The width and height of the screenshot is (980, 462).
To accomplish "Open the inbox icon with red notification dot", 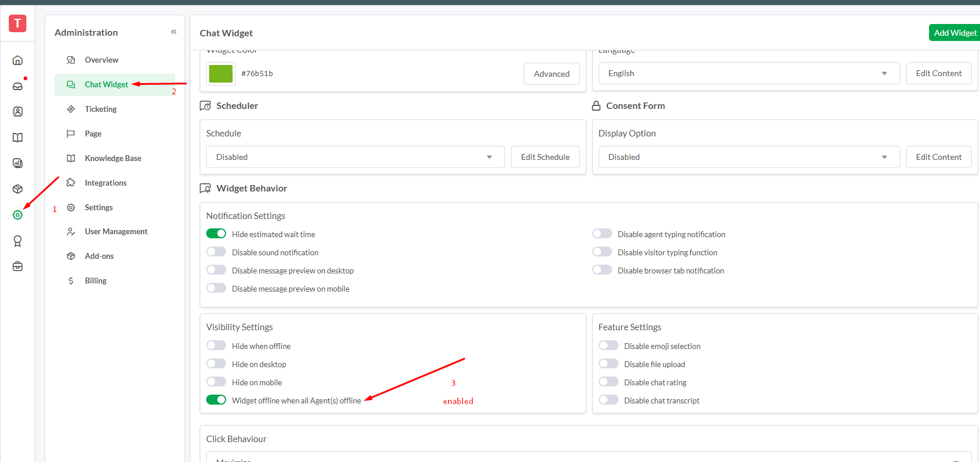I will coord(18,86).
